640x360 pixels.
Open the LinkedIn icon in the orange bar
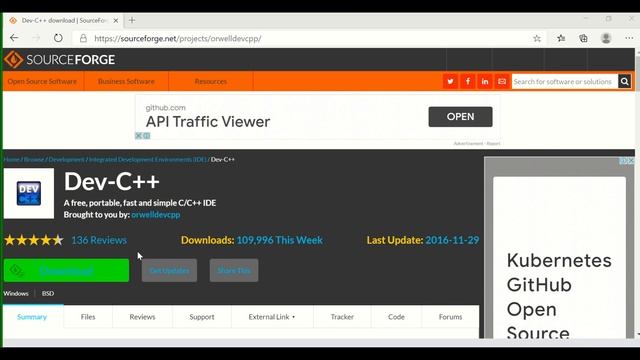coord(485,81)
